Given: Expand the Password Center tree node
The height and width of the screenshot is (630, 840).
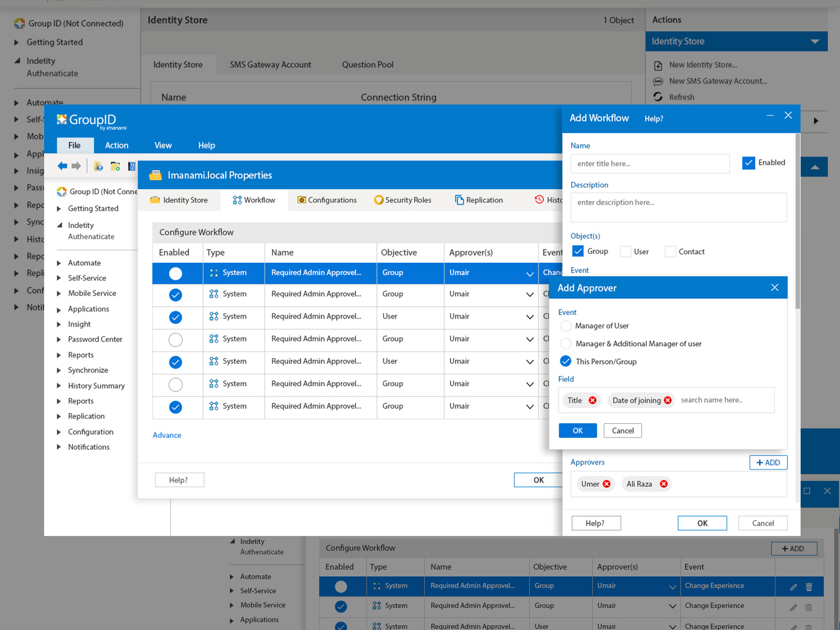Looking at the screenshot, I should [59, 339].
